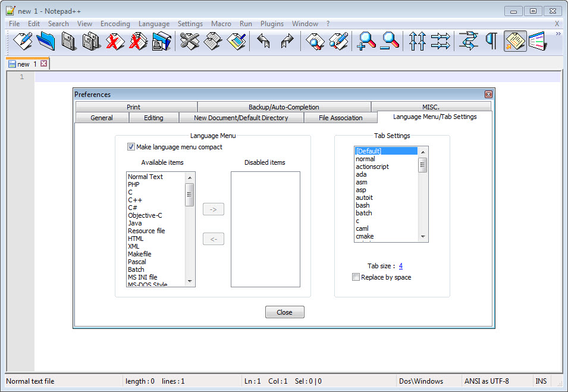Close the Preferences dialog with X
Image resolution: width=568 pixels, height=392 pixels.
tap(488, 95)
